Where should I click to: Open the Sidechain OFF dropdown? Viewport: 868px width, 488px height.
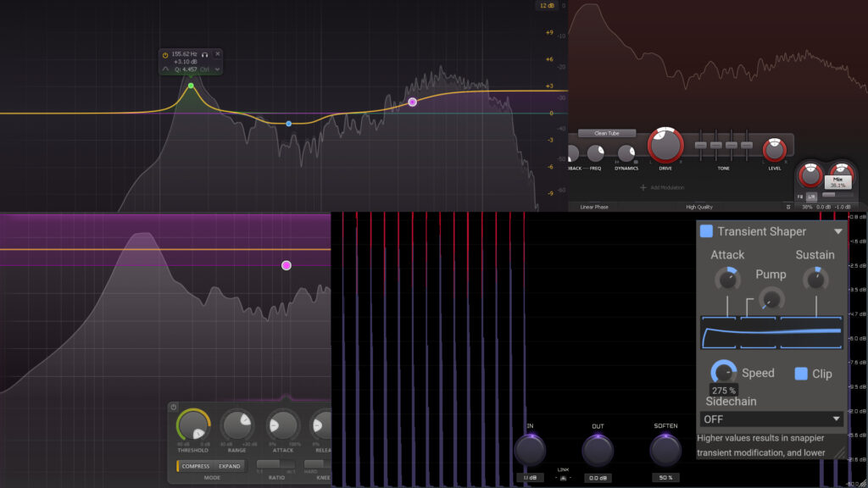click(x=771, y=419)
